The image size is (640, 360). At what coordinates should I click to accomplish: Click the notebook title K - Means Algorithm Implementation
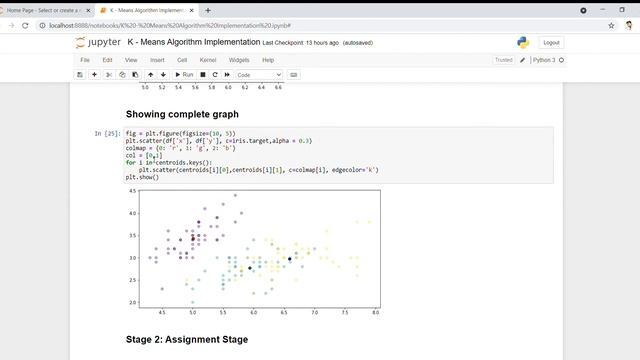tap(193, 42)
